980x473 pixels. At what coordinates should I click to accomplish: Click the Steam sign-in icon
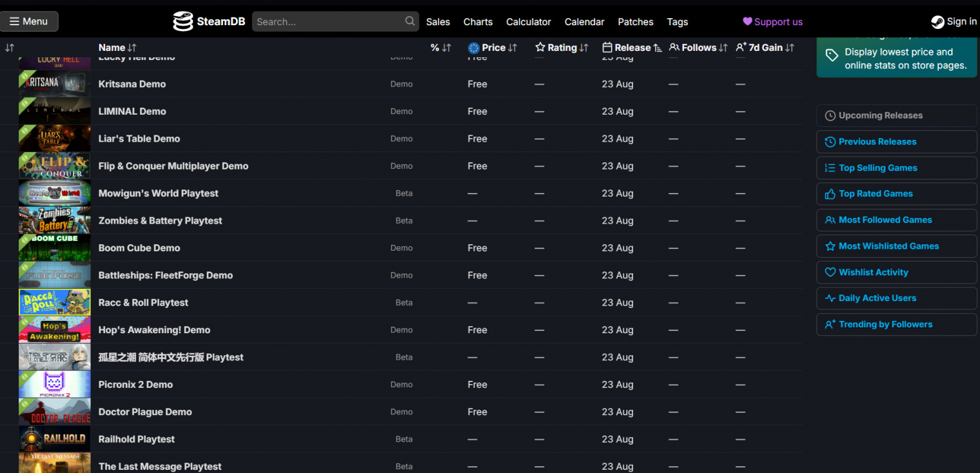[x=937, y=22]
